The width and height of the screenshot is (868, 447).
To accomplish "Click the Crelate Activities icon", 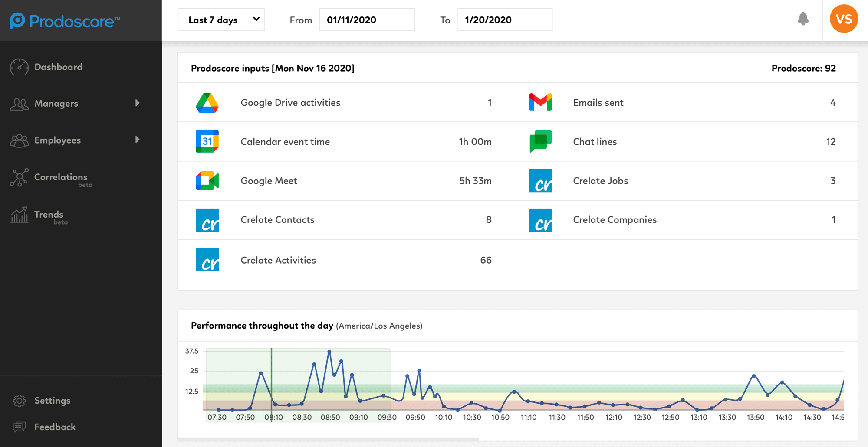I will point(207,260).
